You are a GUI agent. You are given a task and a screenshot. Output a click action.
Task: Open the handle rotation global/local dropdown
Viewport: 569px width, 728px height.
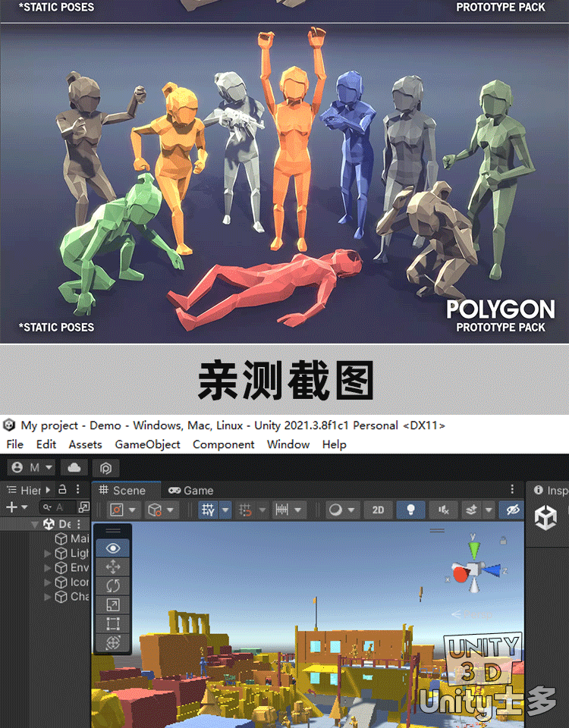coord(160,510)
